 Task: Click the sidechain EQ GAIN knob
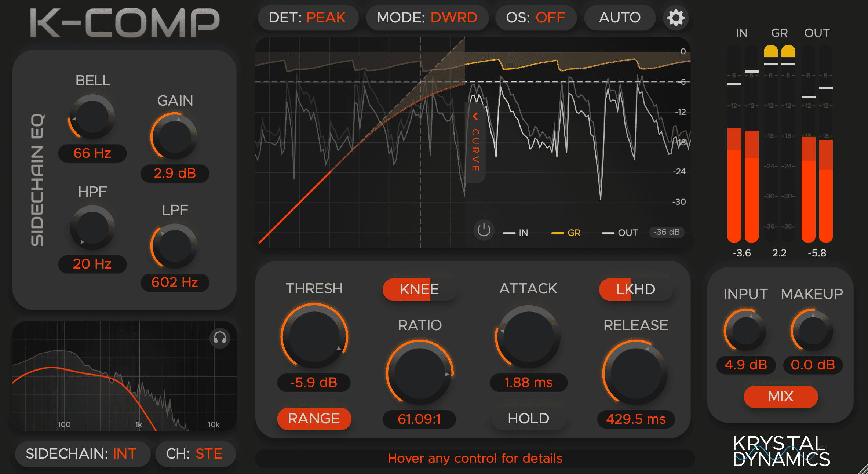(x=175, y=137)
